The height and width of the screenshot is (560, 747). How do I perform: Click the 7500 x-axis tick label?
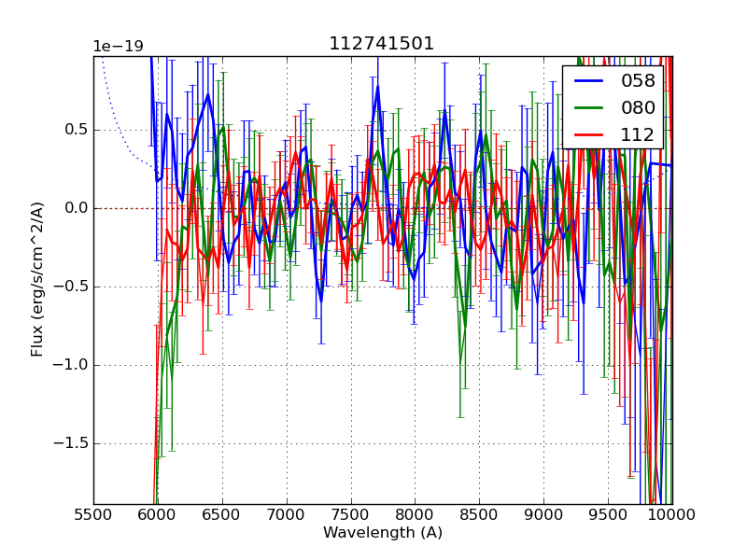point(351,515)
